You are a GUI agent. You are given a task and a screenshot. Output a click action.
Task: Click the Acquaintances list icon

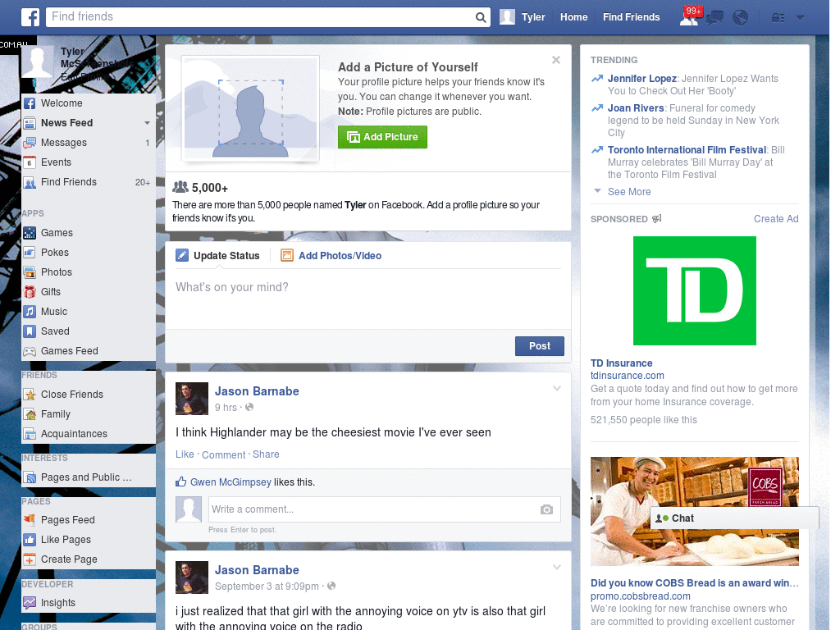[30, 434]
